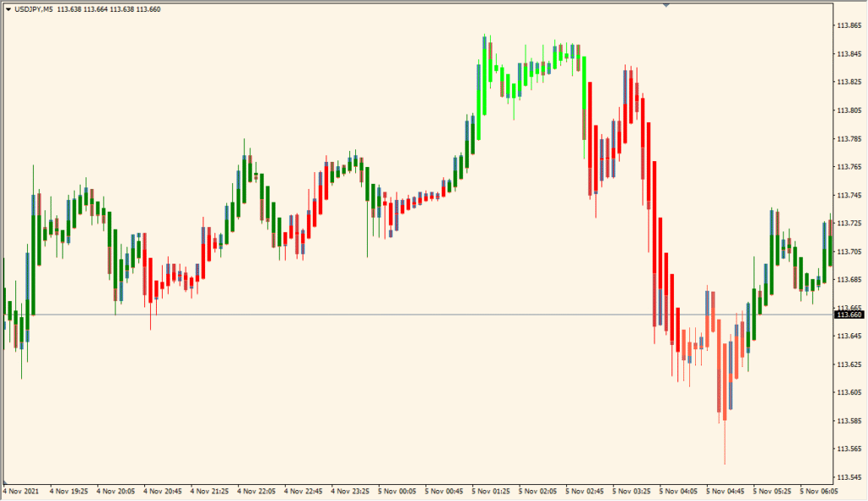Click the chart shift triangle marker at the chart's top edge
The image size is (868, 501).
tap(666, 4)
